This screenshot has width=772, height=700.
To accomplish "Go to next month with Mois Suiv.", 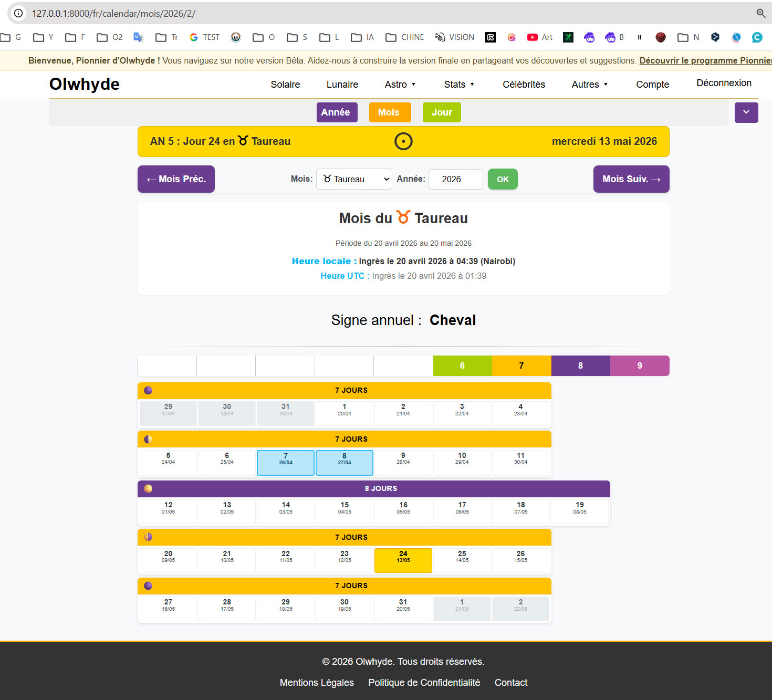I will (x=631, y=179).
